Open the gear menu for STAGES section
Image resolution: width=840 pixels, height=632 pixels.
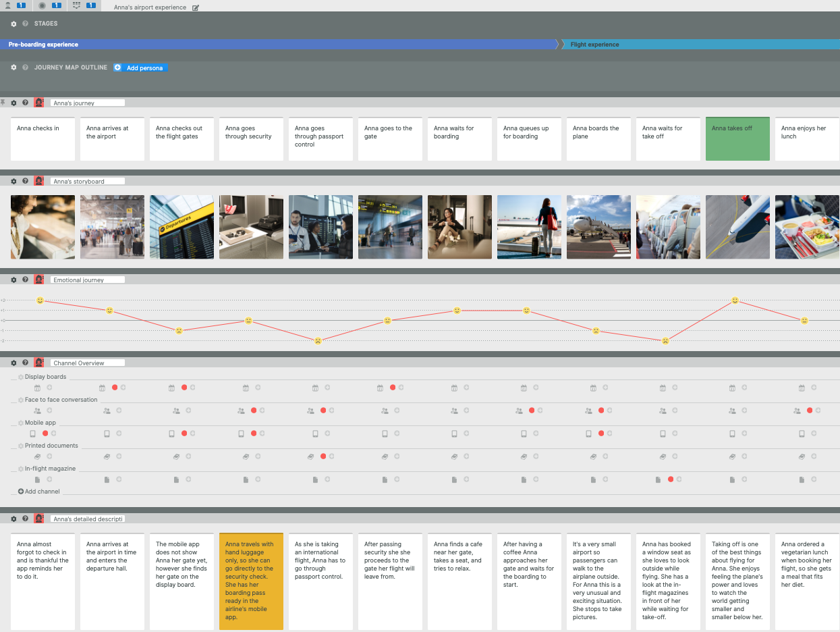pos(13,24)
